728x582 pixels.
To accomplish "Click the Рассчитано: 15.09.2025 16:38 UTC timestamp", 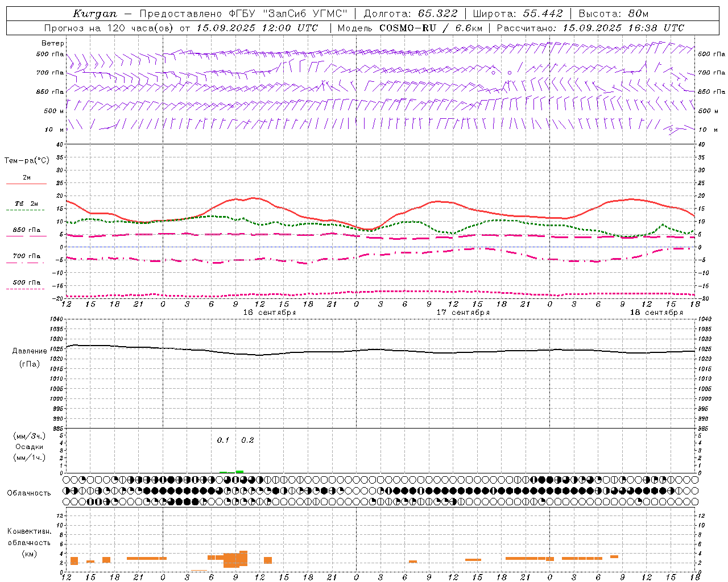I will click(590, 28).
